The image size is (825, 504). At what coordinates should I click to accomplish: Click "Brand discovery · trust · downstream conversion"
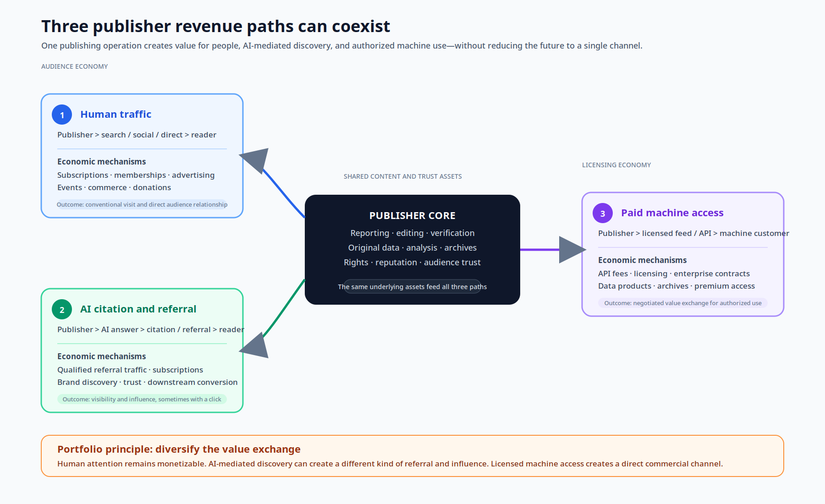[x=148, y=382]
